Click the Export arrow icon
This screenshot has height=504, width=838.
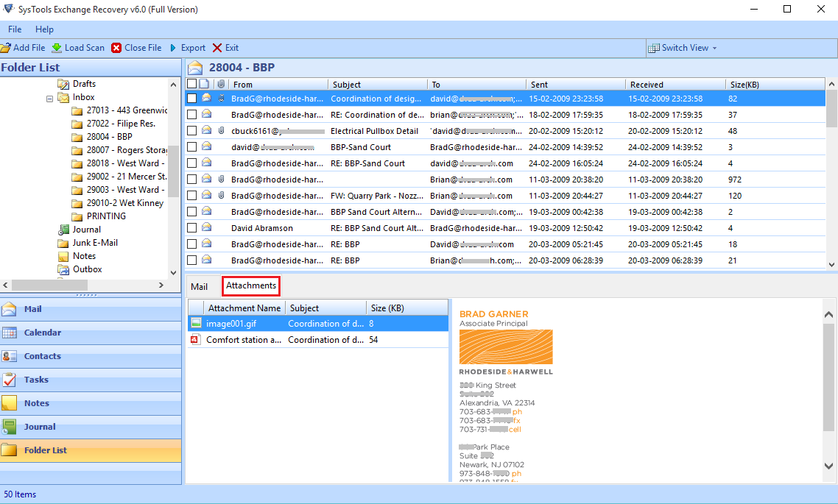[173, 48]
